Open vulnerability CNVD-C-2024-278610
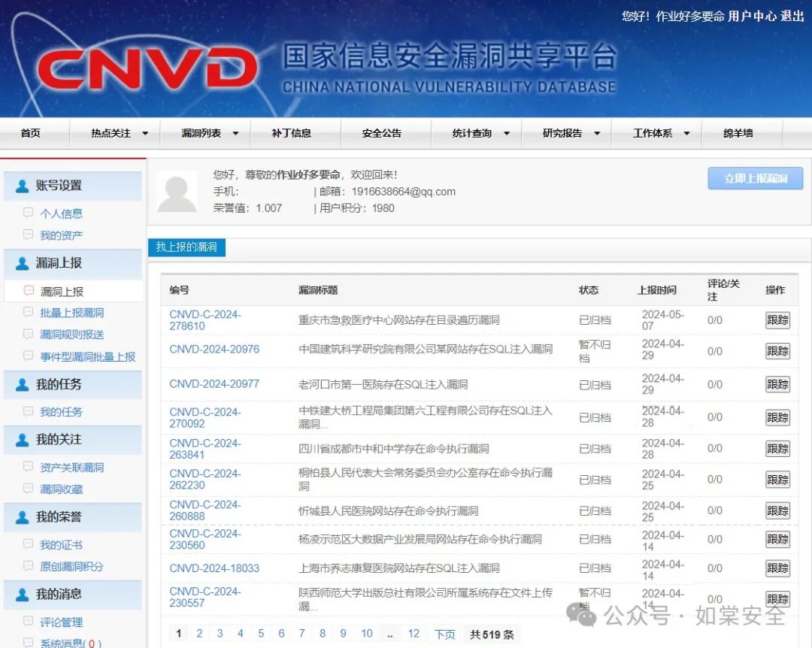This screenshot has height=648, width=812. point(205,320)
